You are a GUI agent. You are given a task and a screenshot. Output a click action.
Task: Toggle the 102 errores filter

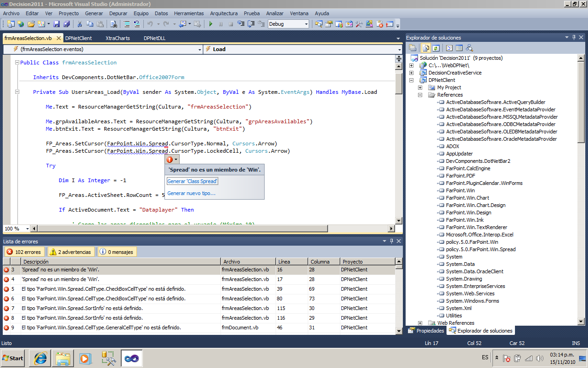(x=25, y=252)
